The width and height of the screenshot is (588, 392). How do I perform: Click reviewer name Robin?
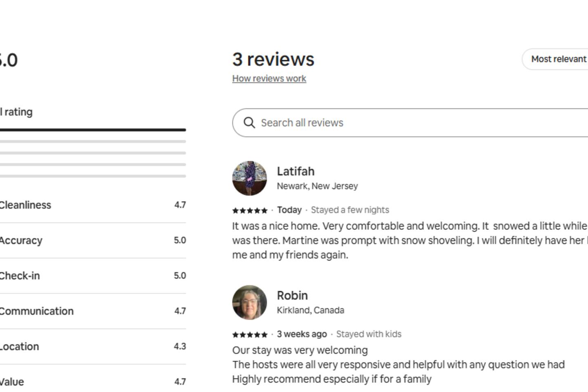coord(292,296)
